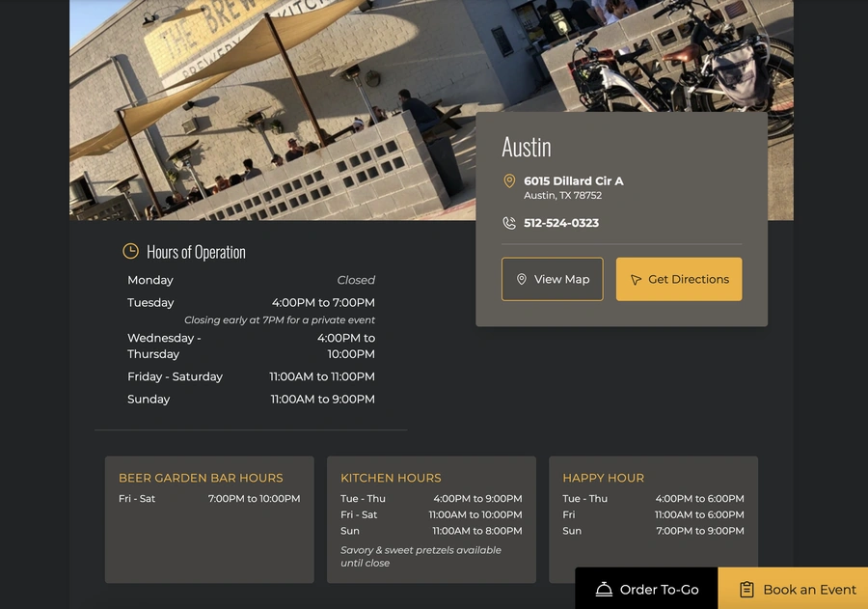This screenshot has width=868, height=609.
Task: Click the clipboard icon for Book an Event
Action: pyautogui.click(x=746, y=589)
